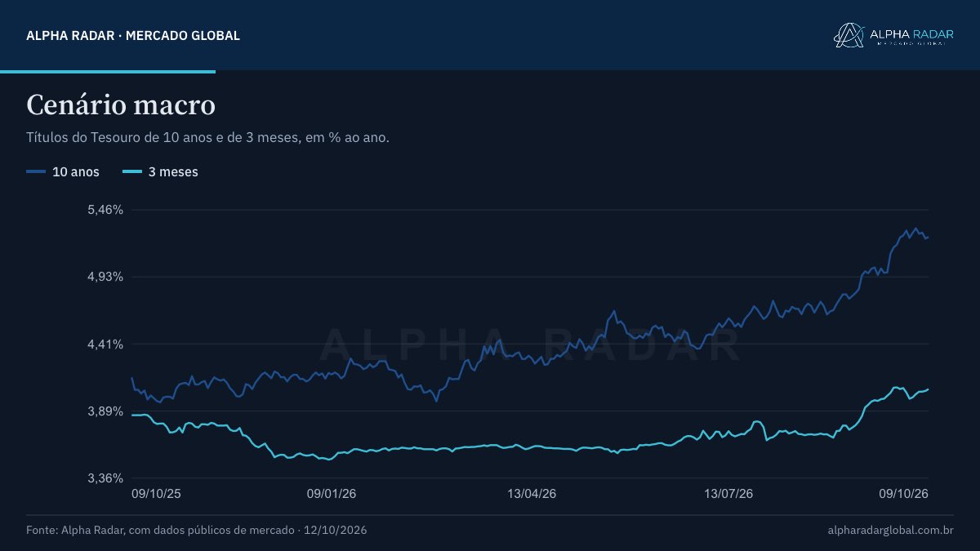The image size is (980, 551).
Task: Click the Fonte: Alpha Radar footer text
Action: point(197,531)
